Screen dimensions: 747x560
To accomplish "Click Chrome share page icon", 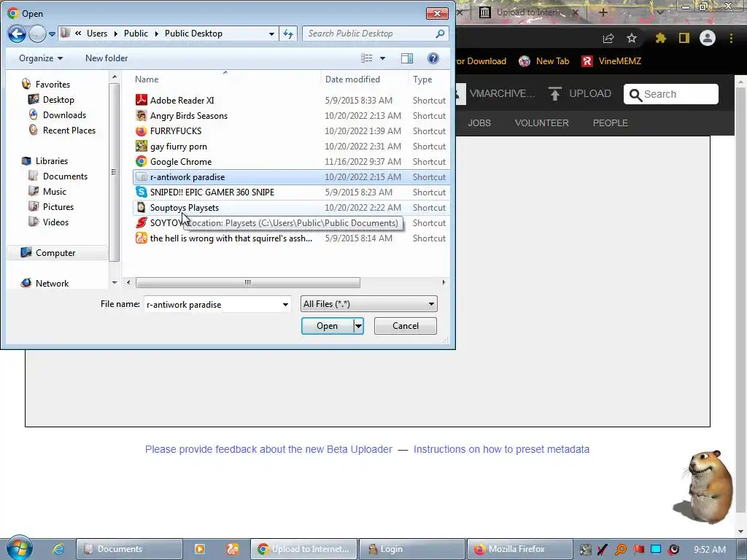I will point(608,38).
